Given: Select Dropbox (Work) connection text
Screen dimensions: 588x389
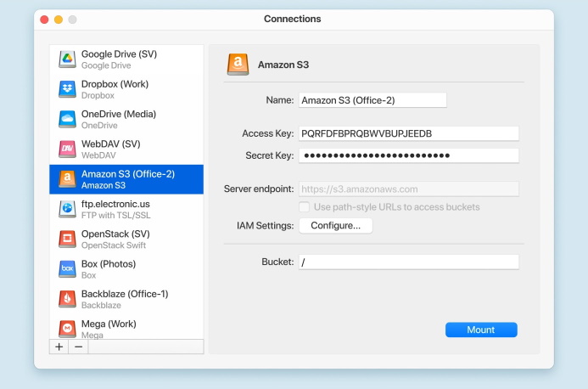Looking at the screenshot, I should click(115, 84).
